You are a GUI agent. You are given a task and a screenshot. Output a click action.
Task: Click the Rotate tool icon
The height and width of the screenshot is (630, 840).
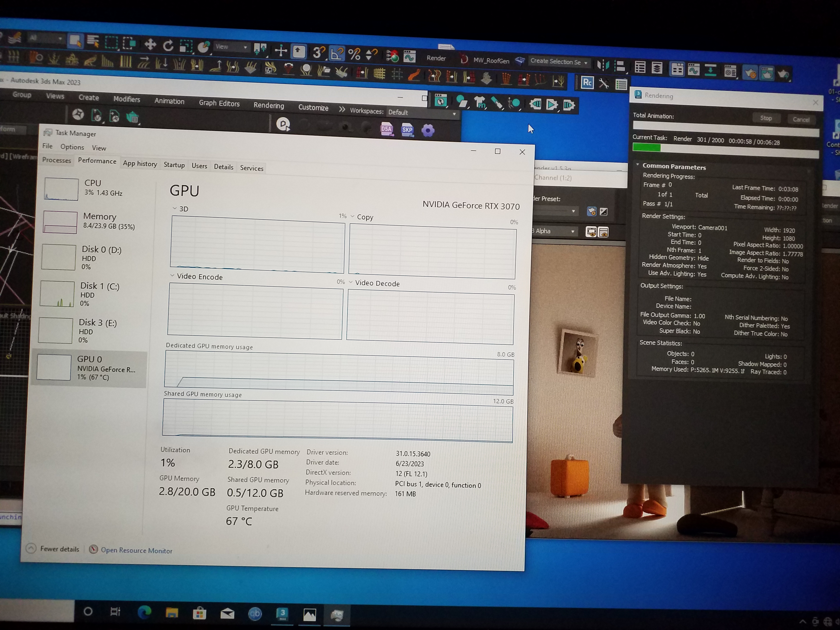[x=168, y=46]
